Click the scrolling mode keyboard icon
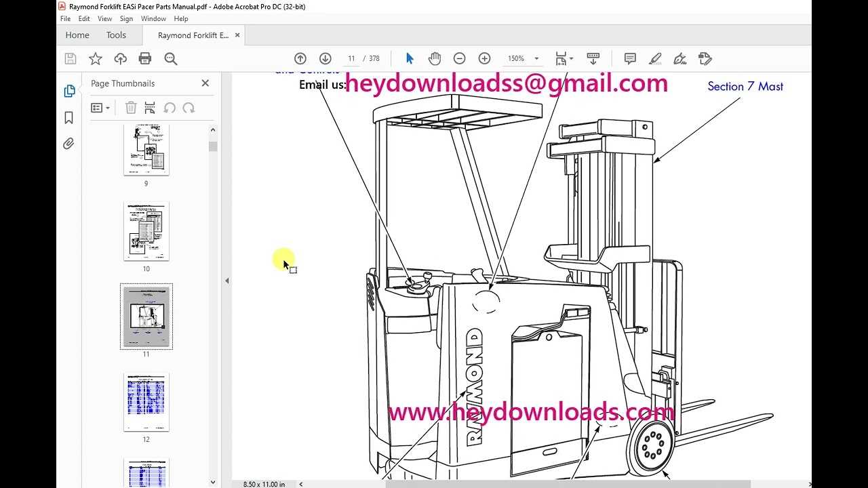The image size is (868, 488). click(x=593, y=59)
